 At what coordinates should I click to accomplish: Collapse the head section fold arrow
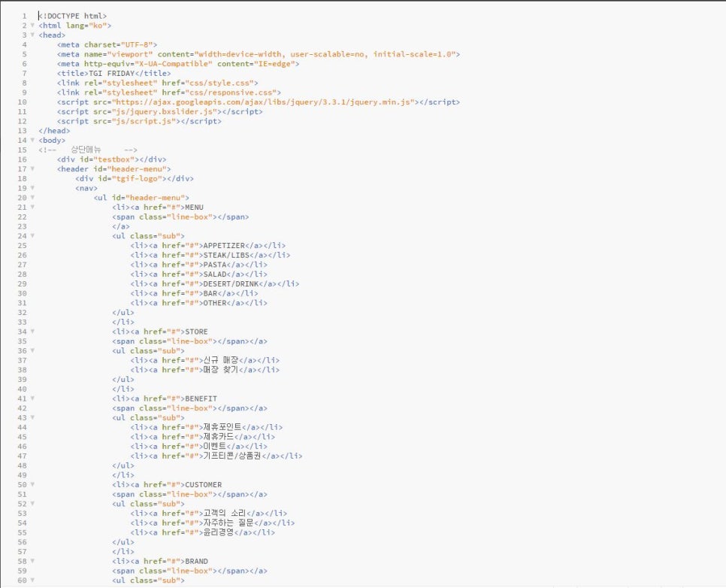(32, 35)
